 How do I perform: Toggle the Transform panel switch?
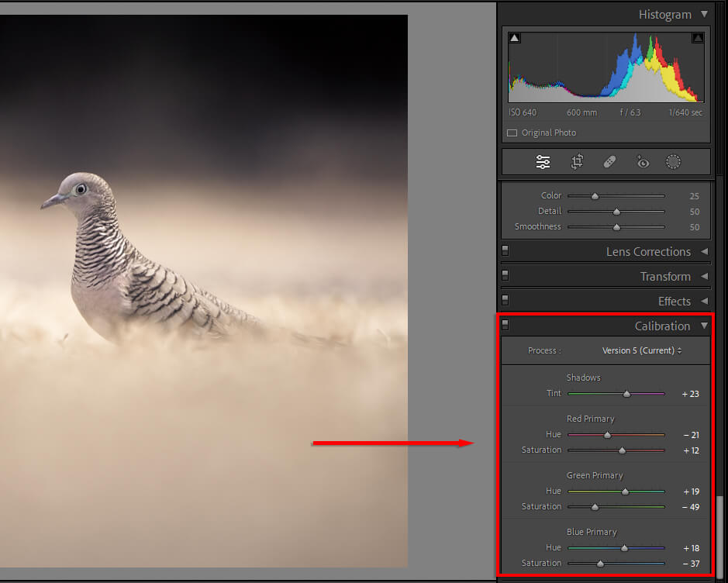pos(505,276)
